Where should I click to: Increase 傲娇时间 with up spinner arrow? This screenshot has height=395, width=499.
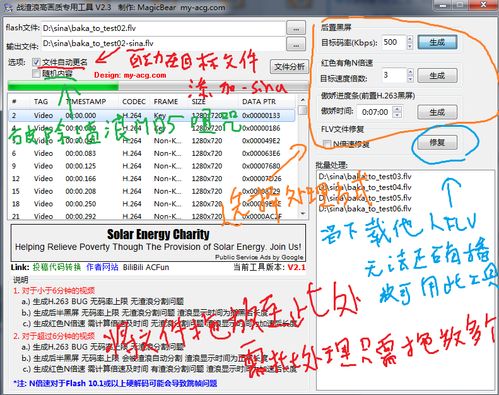coord(397,109)
